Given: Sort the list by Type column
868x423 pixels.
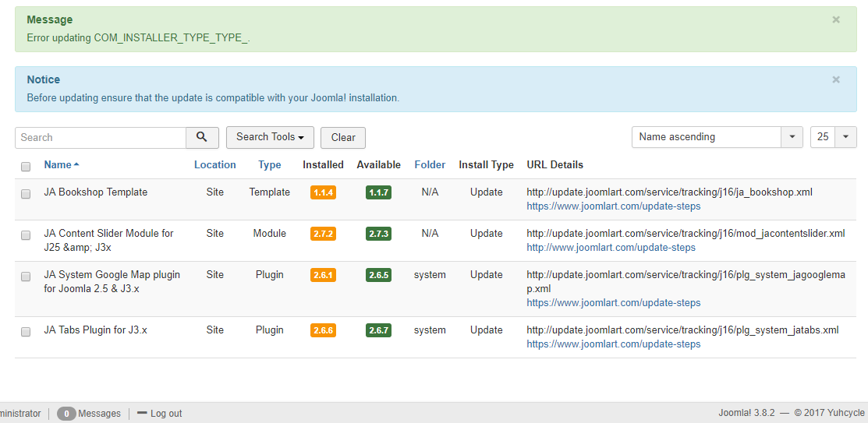Looking at the screenshot, I should [269, 165].
